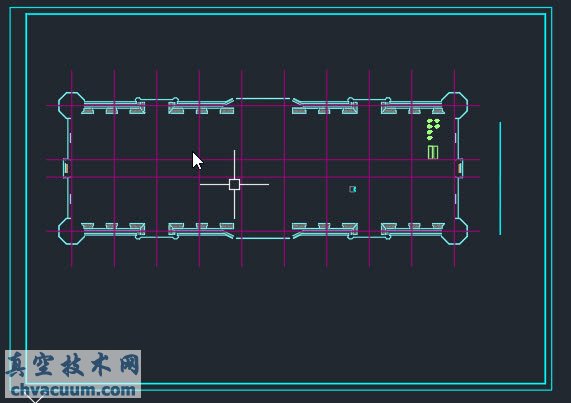Select the green plant symbols cluster

pos(433,129)
